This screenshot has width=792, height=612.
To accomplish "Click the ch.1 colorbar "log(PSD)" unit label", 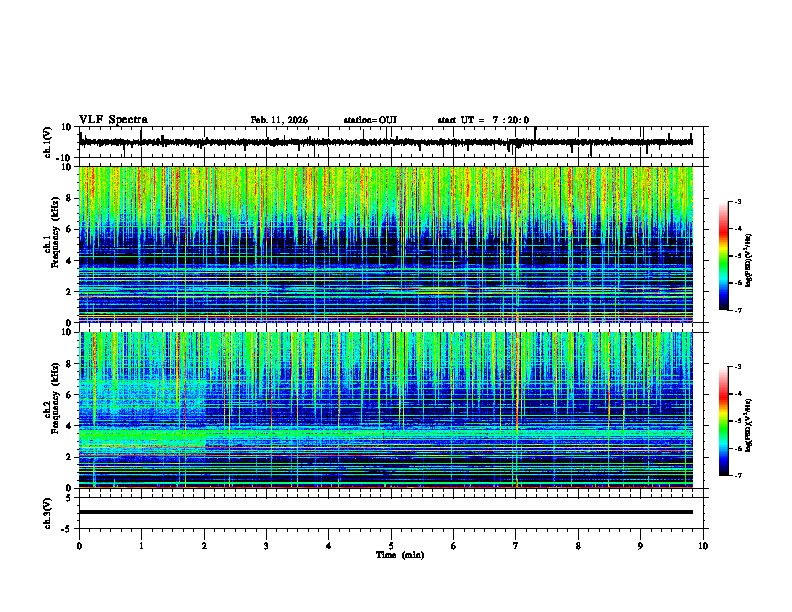I will 749,260.
